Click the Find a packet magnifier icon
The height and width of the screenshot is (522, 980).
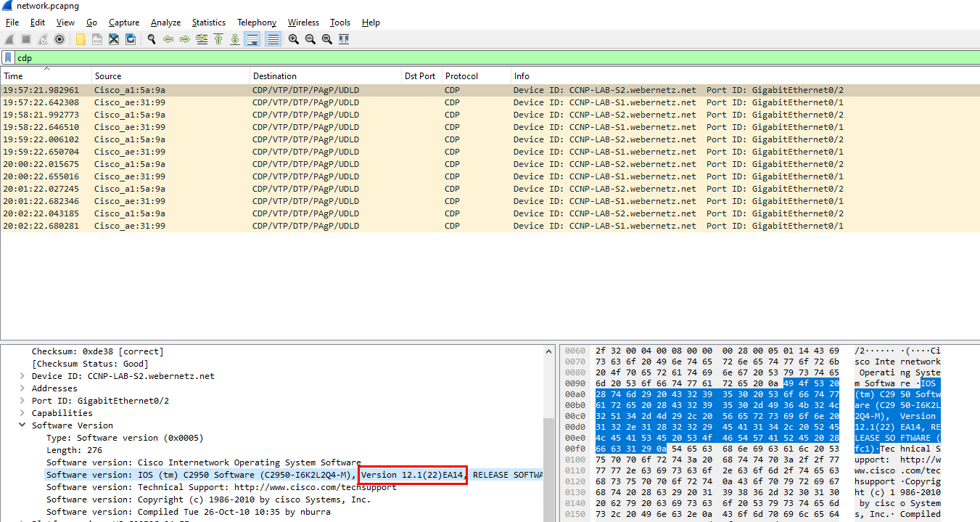pyautogui.click(x=152, y=39)
